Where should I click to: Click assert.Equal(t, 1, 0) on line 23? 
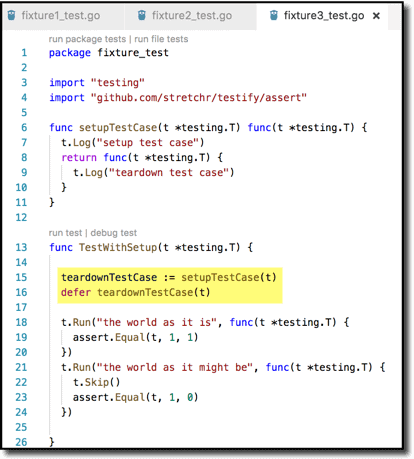(x=136, y=397)
